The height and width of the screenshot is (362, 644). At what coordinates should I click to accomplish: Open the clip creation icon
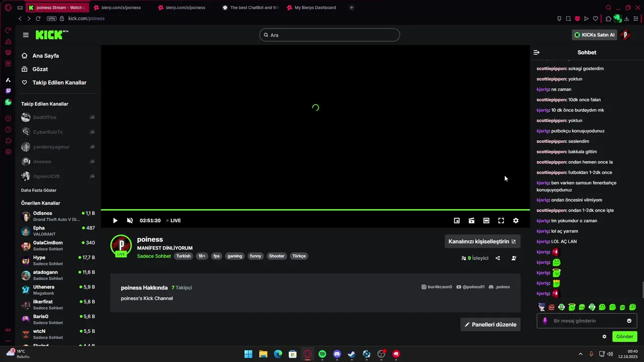coord(471,220)
